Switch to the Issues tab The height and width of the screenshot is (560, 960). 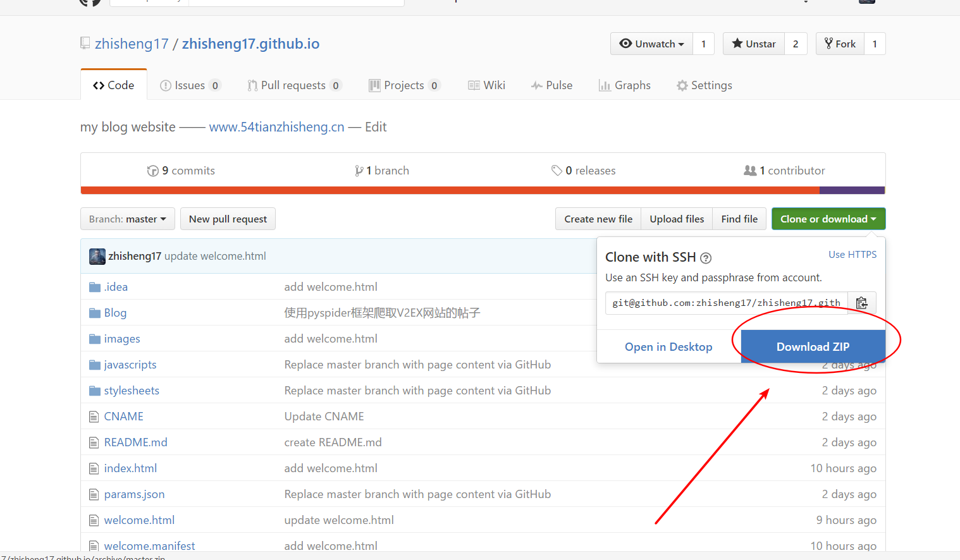pyautogui.click(x=190, y=85)
